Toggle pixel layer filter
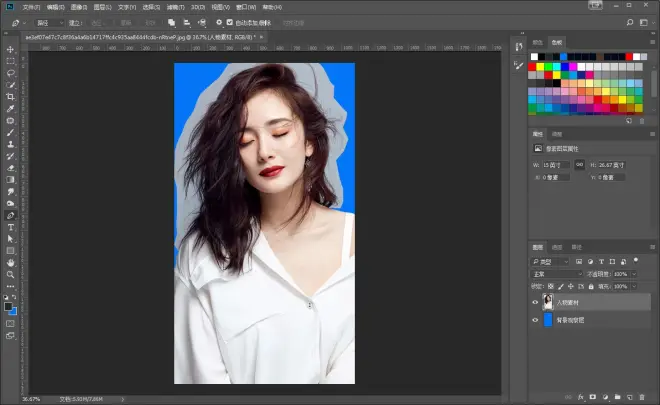 579,261
